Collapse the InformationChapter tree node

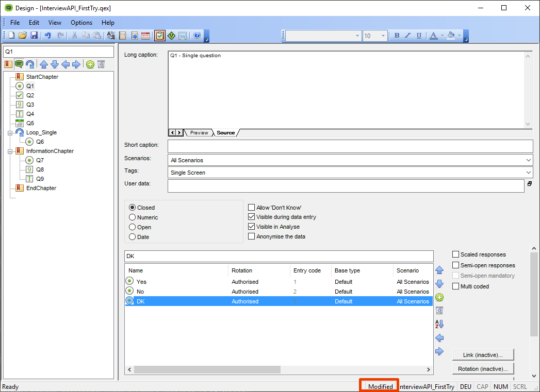point(10,151)
